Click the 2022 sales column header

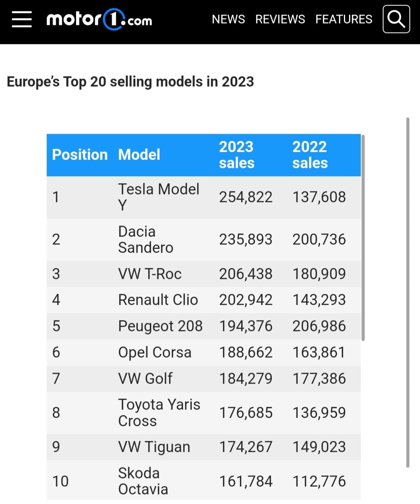point(310,155)
